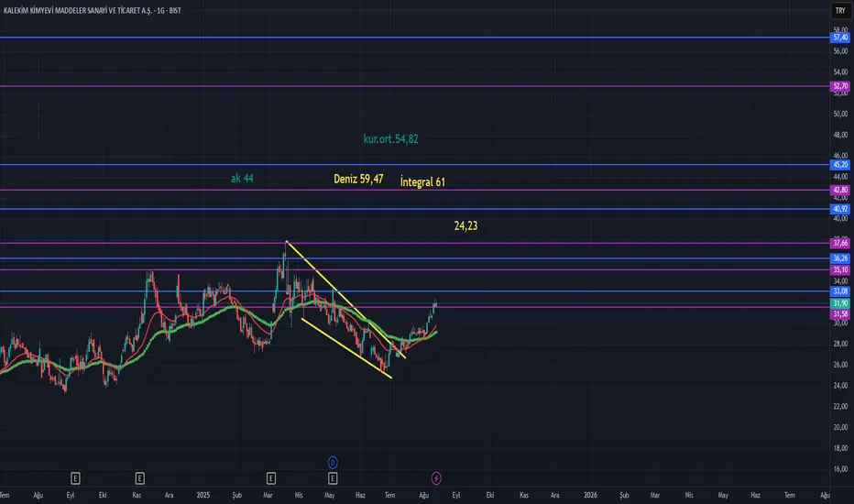Viewport: 854px width, 504px height.
Task: Select the 33,08 price line label
Action: click(x=840, y=291)
